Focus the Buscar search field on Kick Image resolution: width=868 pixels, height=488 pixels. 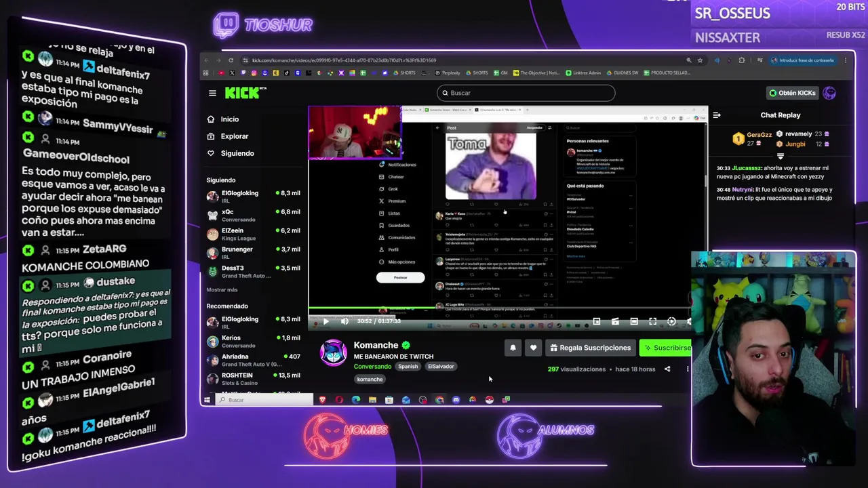[x=526, y=93]
